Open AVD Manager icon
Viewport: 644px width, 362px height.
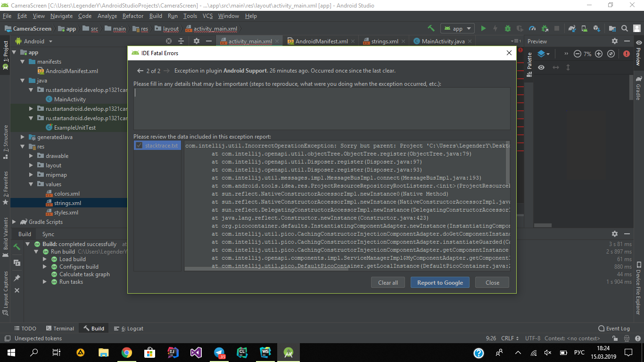(584, 28)
